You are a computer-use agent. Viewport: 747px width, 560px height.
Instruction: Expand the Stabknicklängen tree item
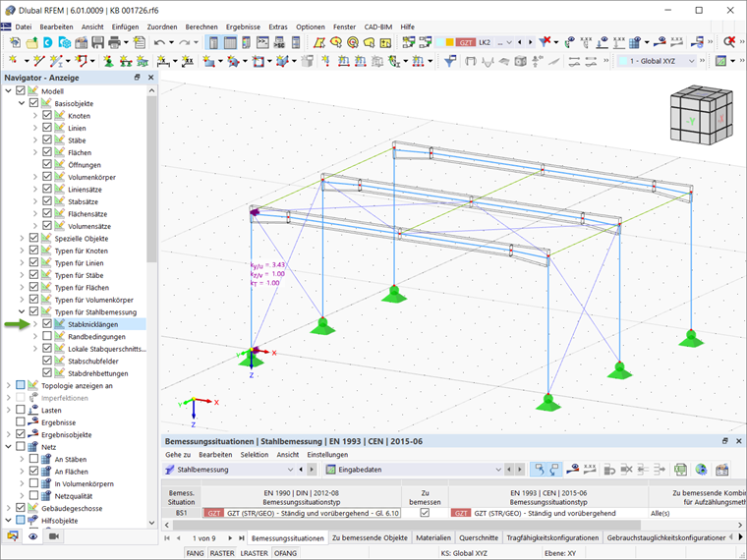point(34,324)
